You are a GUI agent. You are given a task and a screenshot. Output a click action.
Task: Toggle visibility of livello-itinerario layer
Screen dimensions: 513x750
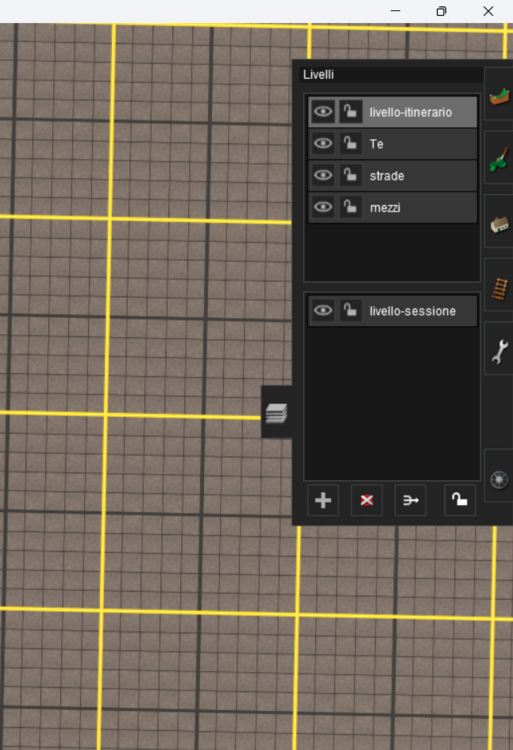click(x=323, y=112)
